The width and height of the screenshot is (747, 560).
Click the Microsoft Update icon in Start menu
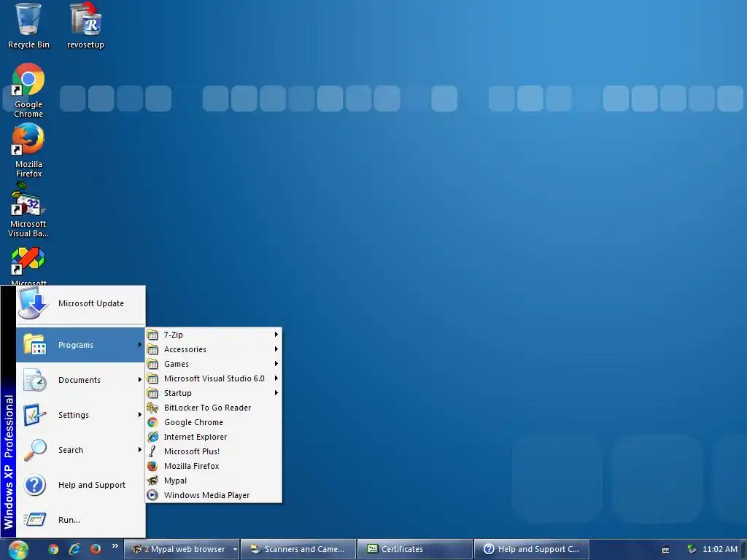[33, 303]
